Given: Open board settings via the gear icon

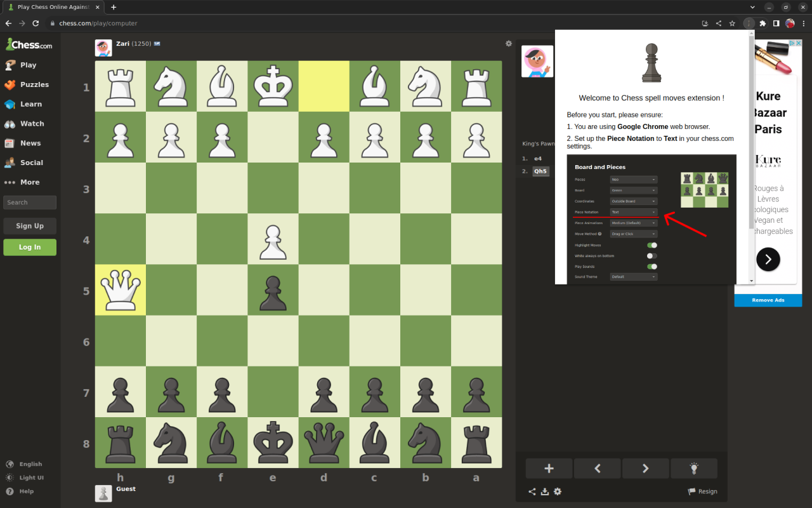Looking at the screenshot, I should 558,491.
